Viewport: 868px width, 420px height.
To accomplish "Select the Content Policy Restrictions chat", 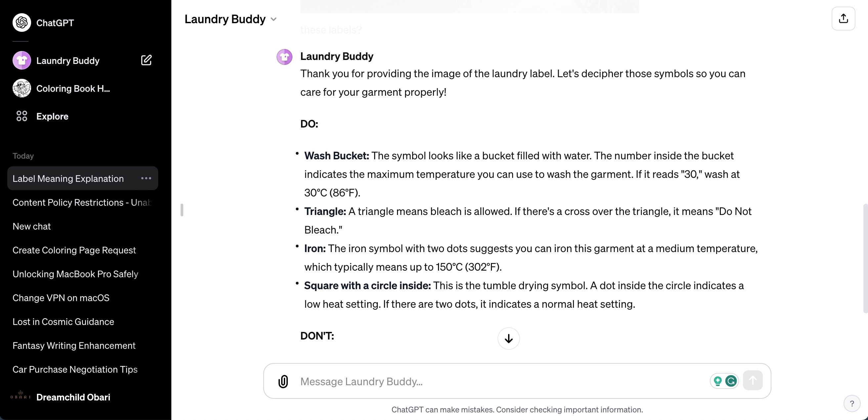I will [81, 202].
